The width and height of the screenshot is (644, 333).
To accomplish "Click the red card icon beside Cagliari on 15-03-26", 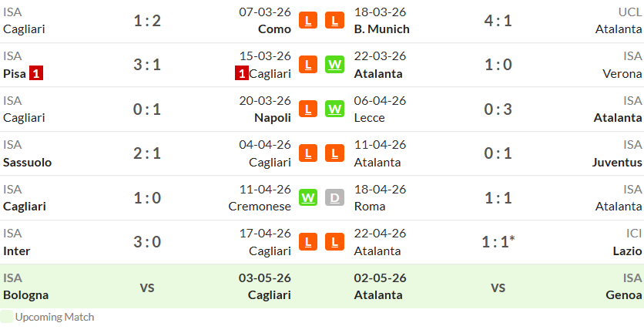I will pyautogui.click(x=242, y=74).
